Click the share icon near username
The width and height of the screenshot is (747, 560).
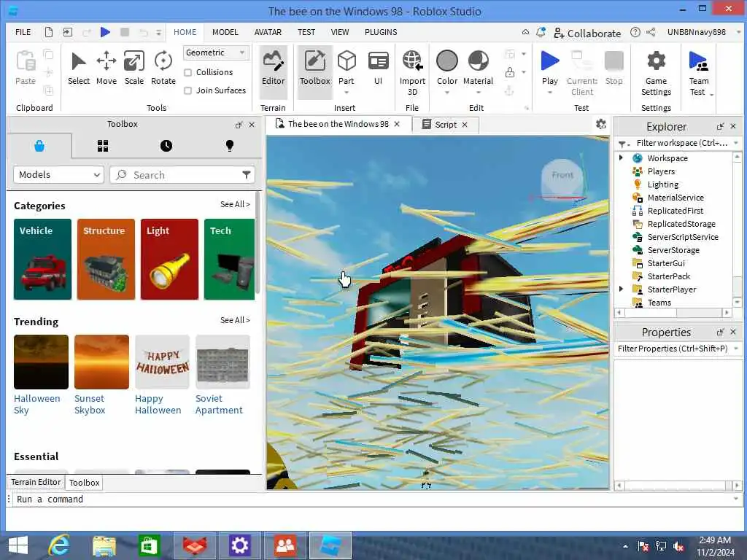click(651, 32)
